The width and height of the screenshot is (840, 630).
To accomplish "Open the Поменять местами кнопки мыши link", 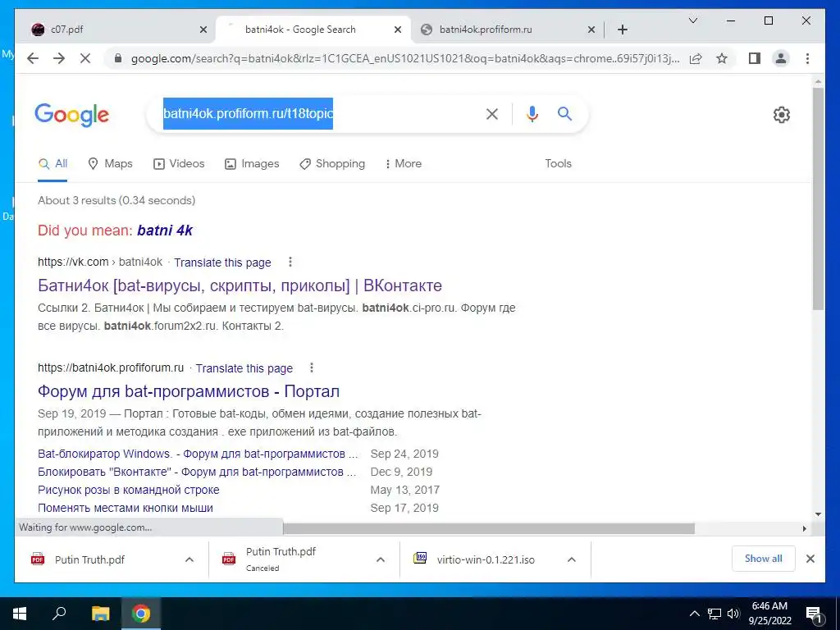I will point(126,508).
